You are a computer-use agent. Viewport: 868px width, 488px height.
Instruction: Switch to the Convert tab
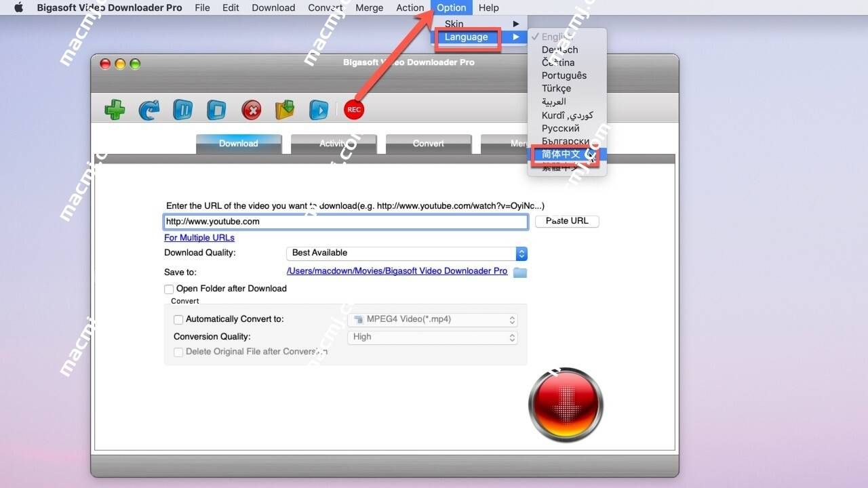(x=429, y=144)
